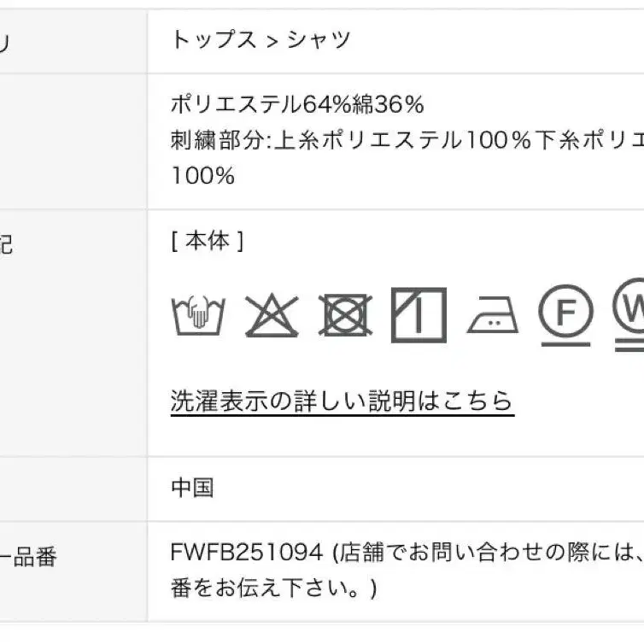Click the 100% text below embroidery line
Image resolution: width=644 pixels, height=644 pixels.
(203, 176)
